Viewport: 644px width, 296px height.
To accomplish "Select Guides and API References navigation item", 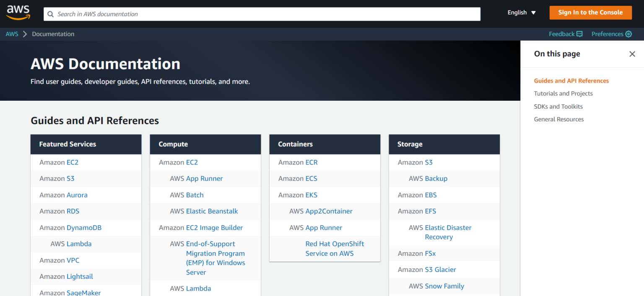I will point(571,81).
